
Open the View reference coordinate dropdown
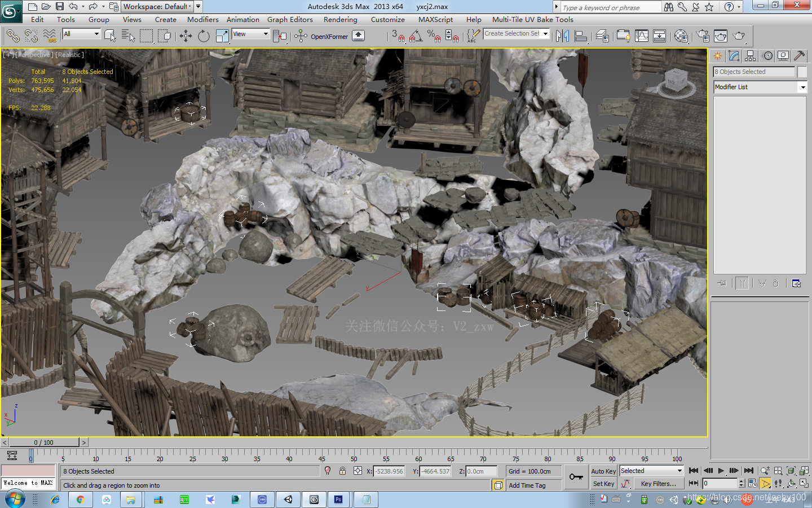coord(250,34)
